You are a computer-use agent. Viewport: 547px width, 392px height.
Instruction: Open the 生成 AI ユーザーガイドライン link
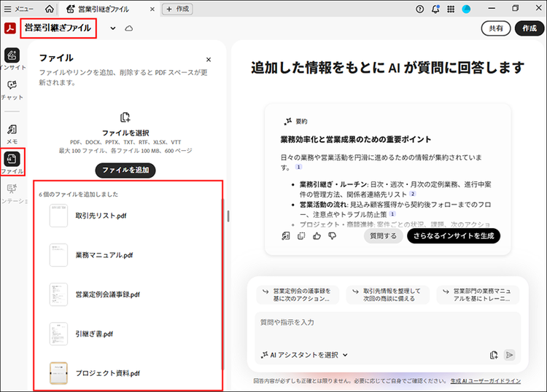point(485,381)
